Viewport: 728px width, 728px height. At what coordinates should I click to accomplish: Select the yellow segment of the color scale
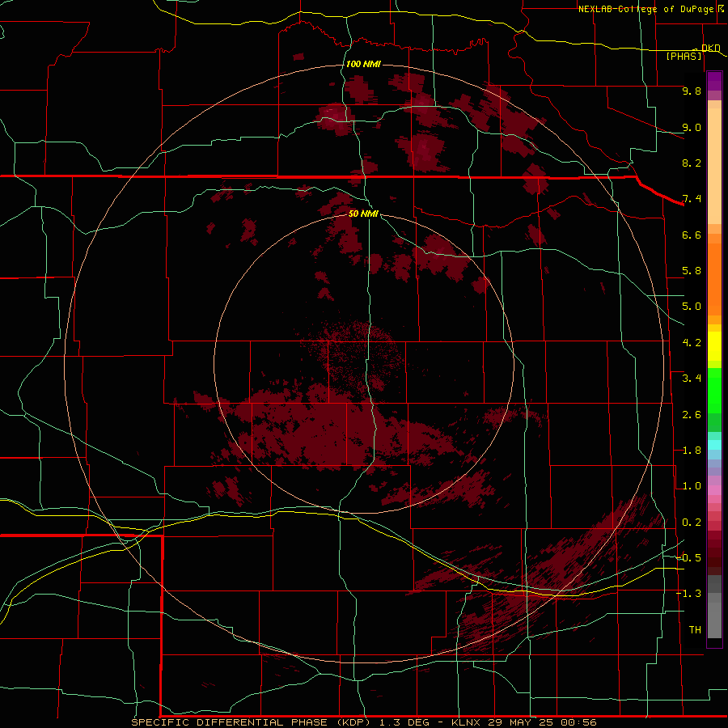(714, 346)
